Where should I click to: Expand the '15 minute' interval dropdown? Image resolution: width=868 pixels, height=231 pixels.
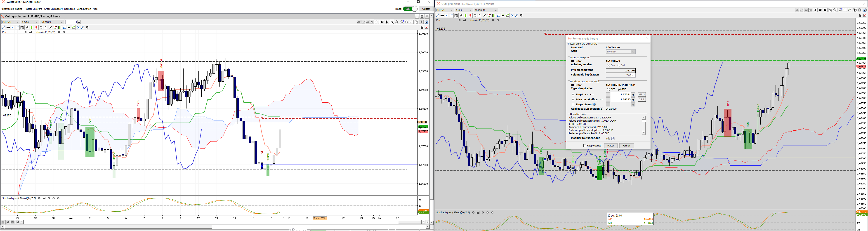pos(486,10)
